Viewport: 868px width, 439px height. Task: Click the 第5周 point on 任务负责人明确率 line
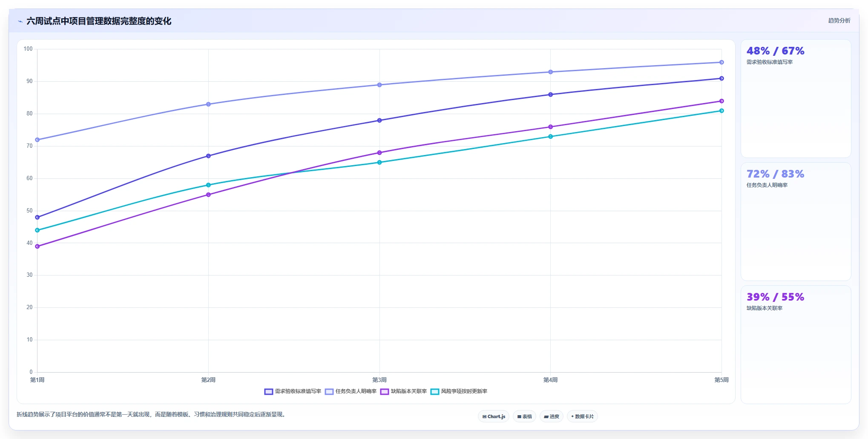[721, 62]
